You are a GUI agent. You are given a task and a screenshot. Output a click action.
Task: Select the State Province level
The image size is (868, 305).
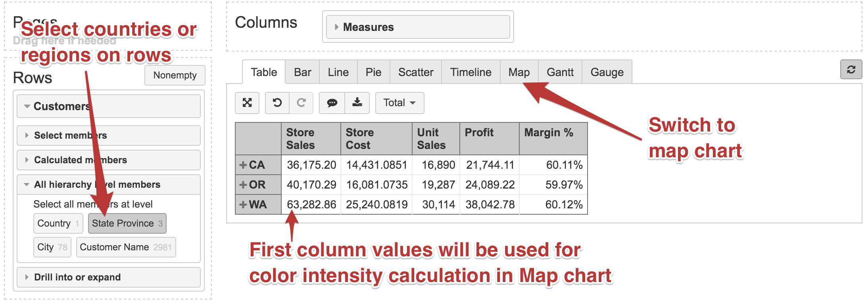click(127, 223)
